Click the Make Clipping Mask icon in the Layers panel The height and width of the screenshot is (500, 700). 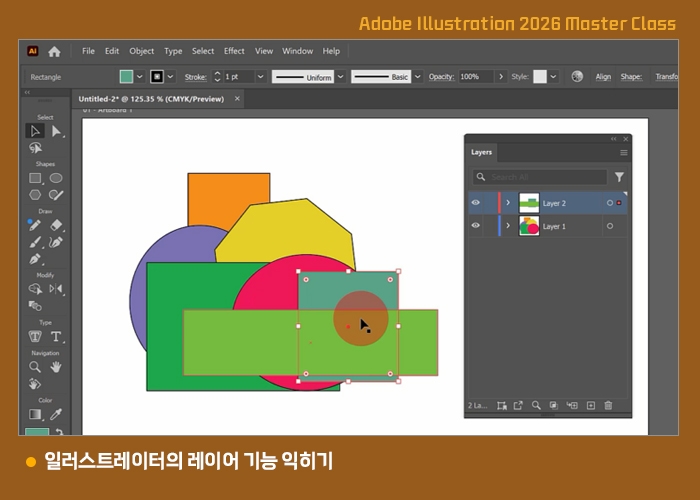click(554, 405)
